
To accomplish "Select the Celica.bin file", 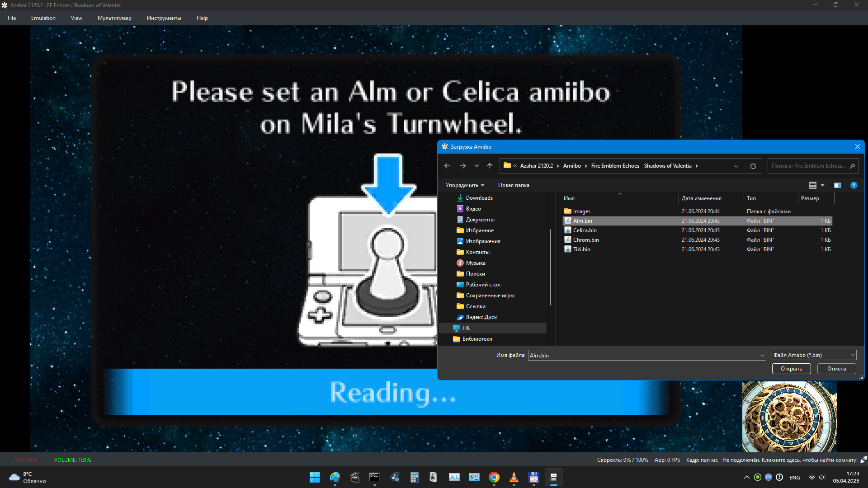I will (x=697, y=230).
